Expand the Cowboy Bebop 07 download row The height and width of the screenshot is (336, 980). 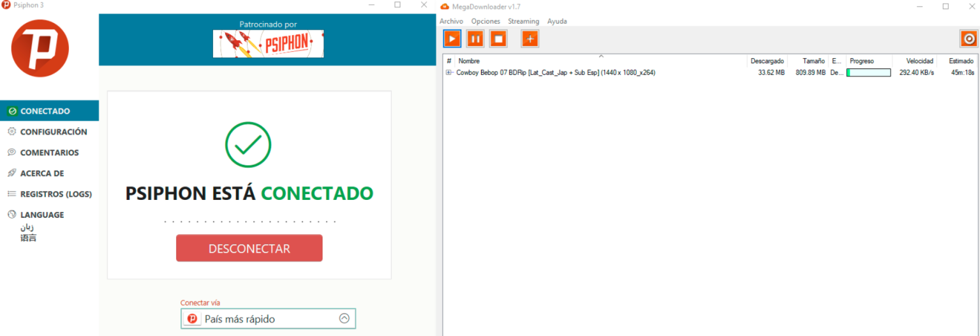[x=449, y=73]
